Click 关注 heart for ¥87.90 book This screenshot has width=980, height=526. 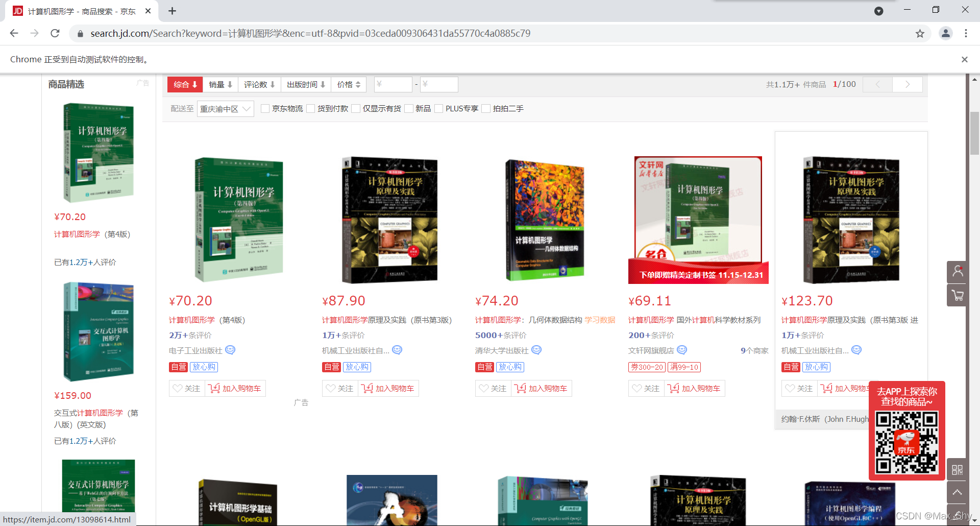click(340, 389)
